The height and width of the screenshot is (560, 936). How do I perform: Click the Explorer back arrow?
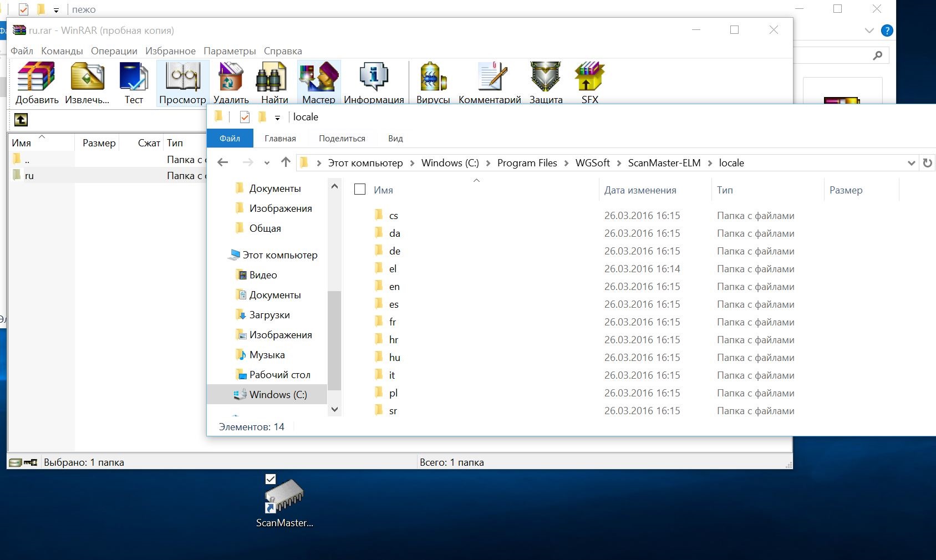223,162
